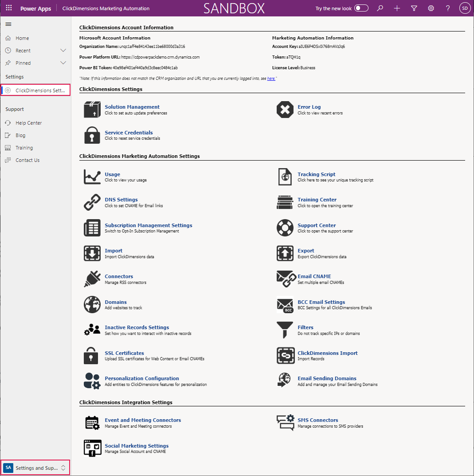Viewport: 474px width, 476px height.
Task: Expand the Pinned chevron in sidebar
Action: (x=63, y=63)
